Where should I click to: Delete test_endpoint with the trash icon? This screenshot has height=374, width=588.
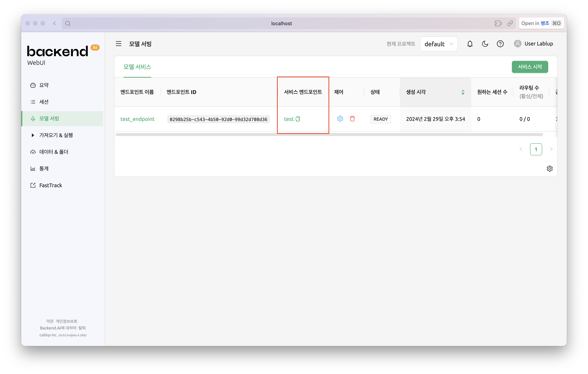352,119
